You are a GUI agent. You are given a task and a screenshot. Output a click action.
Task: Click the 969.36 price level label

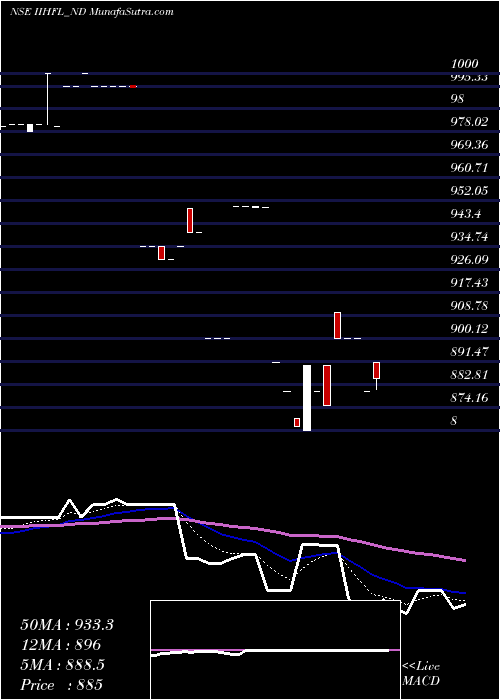(x=469, y=145)
